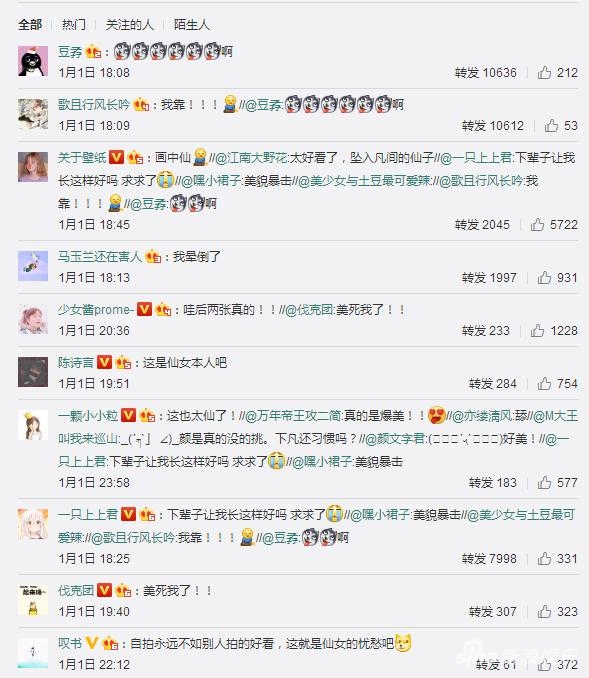Open the 陌生人 tab
589x678 pixels.
click(x=192, y=25)
